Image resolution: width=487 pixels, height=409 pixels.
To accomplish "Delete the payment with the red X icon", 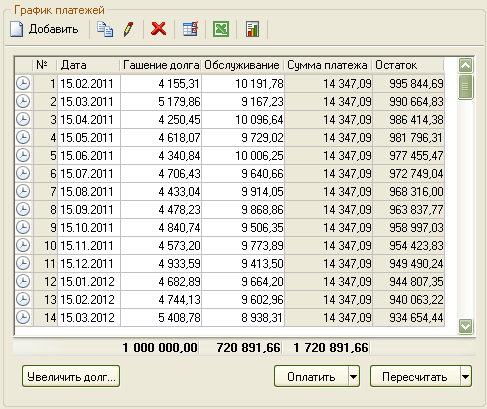I will click(x=158, y=29).
